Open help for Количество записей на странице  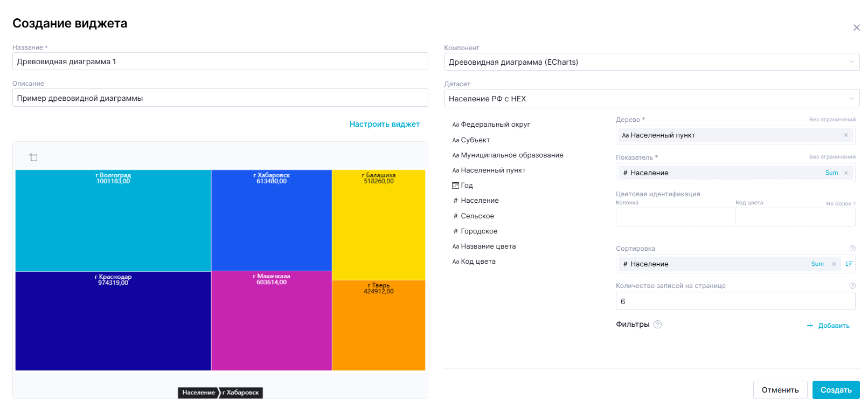852,286
